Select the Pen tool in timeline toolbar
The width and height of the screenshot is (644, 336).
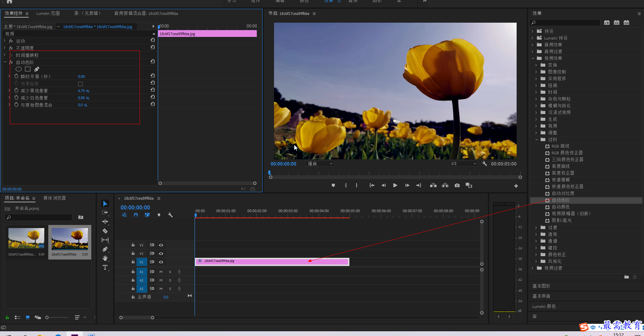click(x=105, y=249)
